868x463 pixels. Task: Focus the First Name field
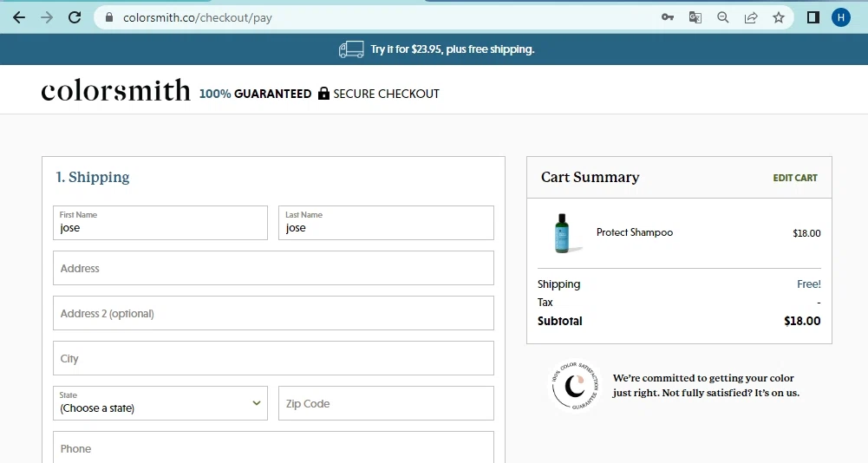point(160,223)
